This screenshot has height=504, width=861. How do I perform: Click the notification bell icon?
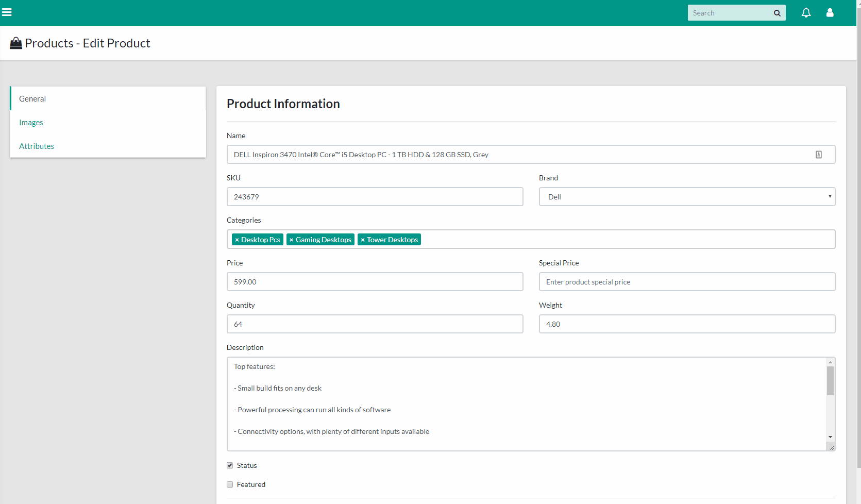[x=806, y=12]
